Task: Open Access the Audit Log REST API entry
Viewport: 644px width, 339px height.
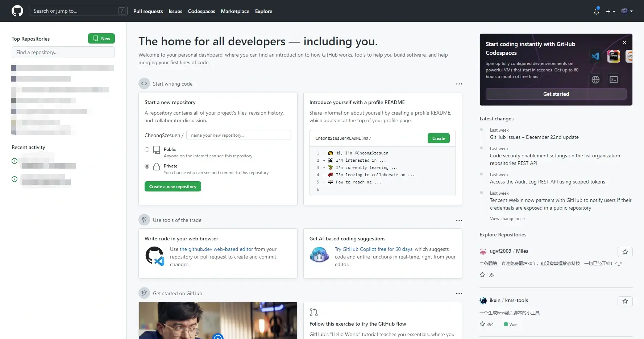Action: [x=547, y=182]
